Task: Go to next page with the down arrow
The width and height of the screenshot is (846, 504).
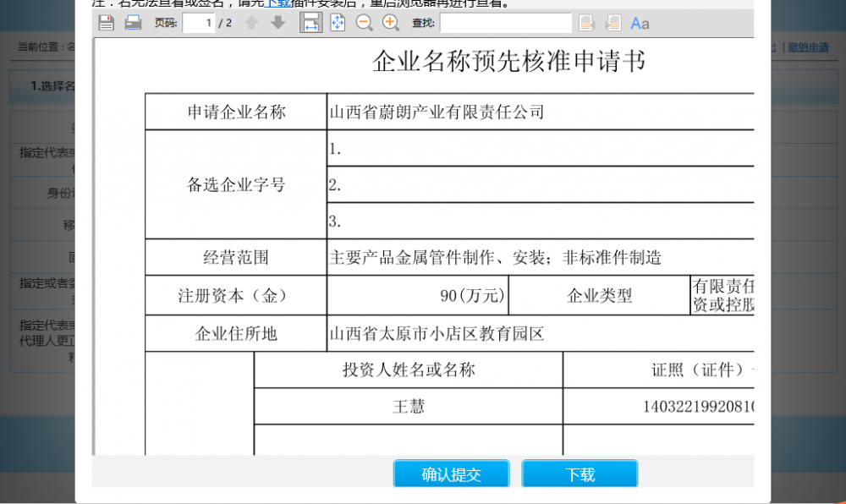Action: (277, 23)
